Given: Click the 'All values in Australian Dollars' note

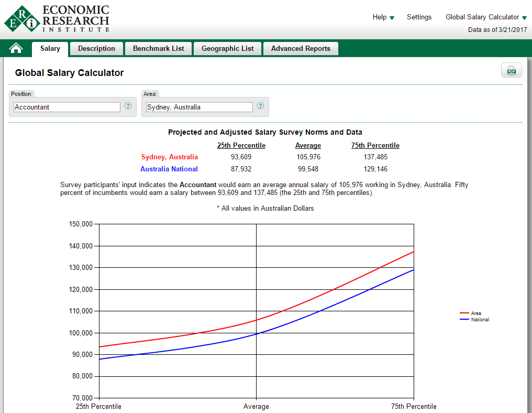Looking at the screenshot, I should click(265, 208).
